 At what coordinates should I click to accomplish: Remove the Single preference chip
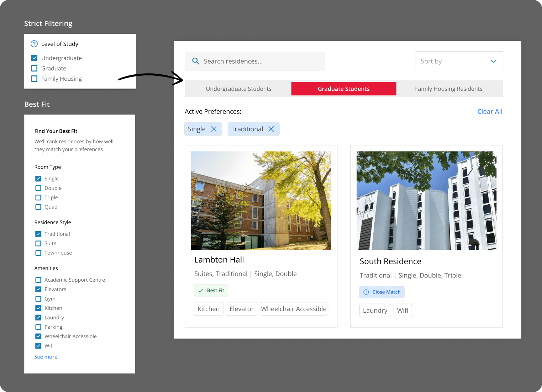click(x=214, y=129)
